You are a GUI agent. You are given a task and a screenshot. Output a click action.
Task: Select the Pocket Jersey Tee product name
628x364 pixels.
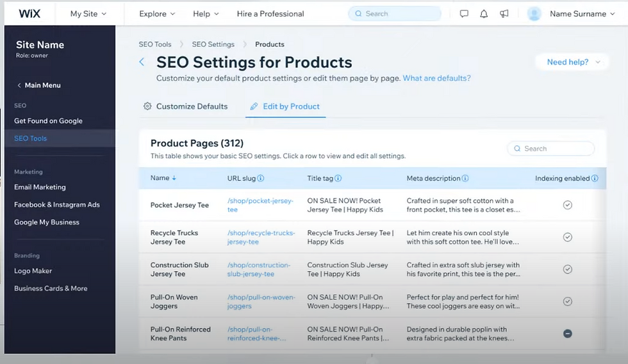click(179, 205)
